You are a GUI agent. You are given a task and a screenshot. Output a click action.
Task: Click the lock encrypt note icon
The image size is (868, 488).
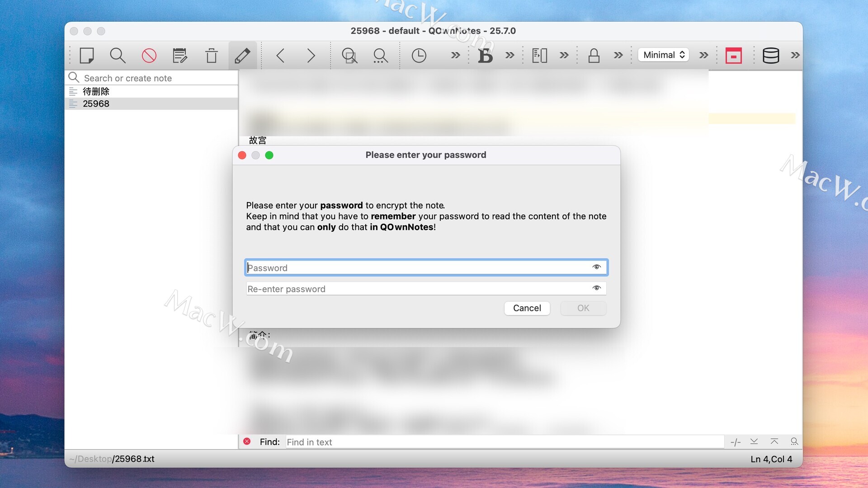[594, 56]
